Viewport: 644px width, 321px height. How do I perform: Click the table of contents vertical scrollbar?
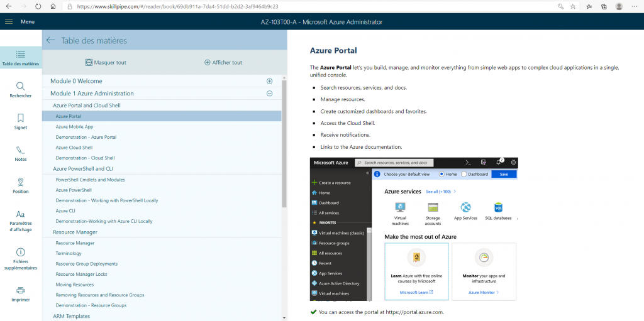click(284, 144)
